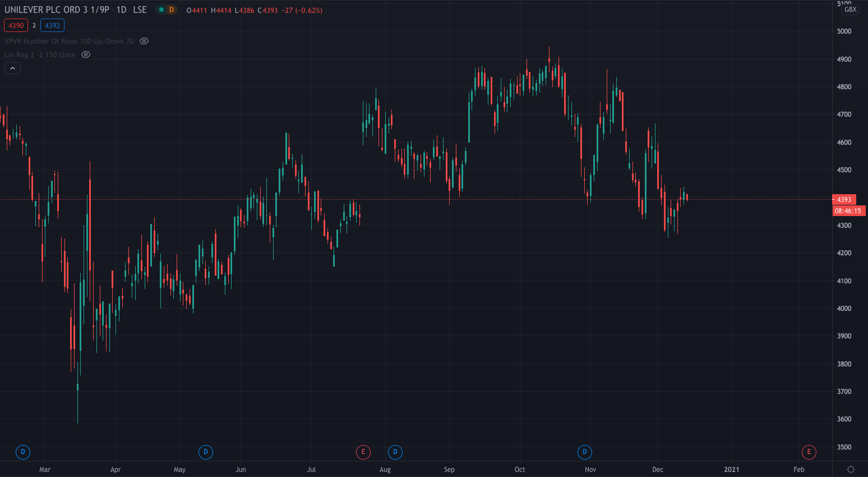Select the VPVR Number Of Rows indicator label
Screen dimensions: 868x477
point(69,41)
